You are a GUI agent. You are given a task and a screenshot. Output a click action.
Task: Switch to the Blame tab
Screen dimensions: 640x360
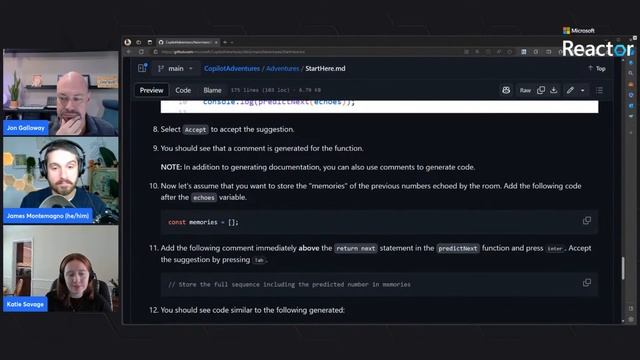(212, 90)
